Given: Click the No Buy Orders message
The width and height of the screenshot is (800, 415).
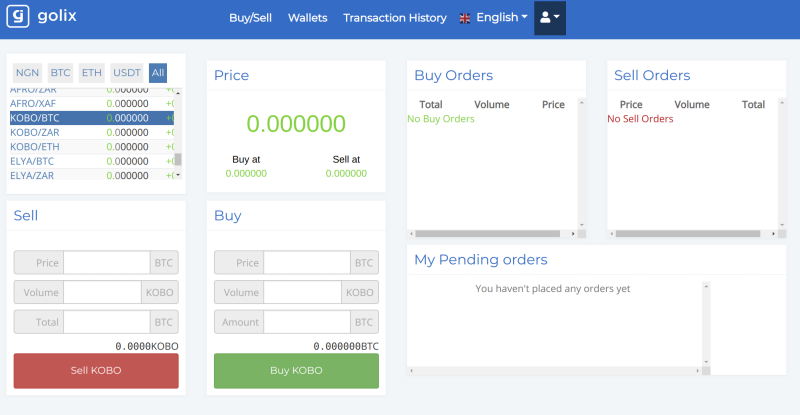Looking at the screenshot, I should pos(441,119).
